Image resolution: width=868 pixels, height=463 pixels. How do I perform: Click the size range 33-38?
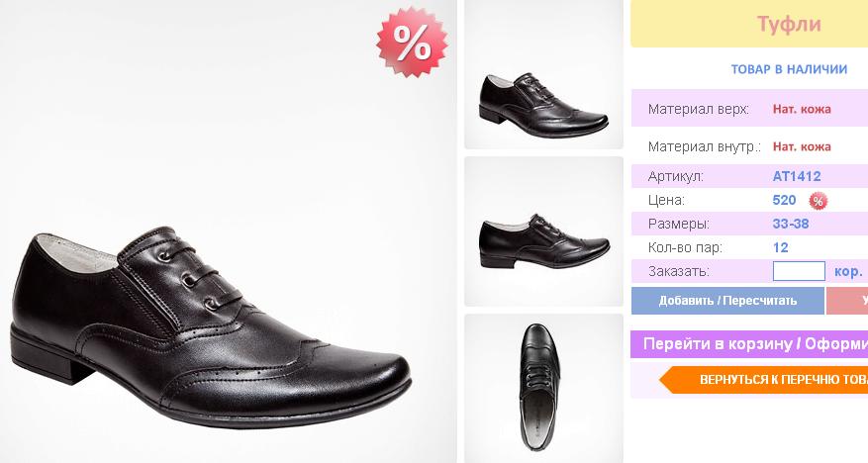click(x=791, y=224)
